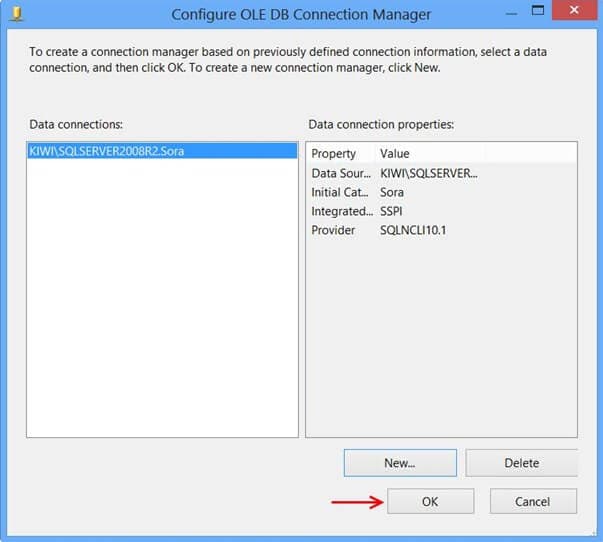Click the Sora initial catalog value

(392, 192)
